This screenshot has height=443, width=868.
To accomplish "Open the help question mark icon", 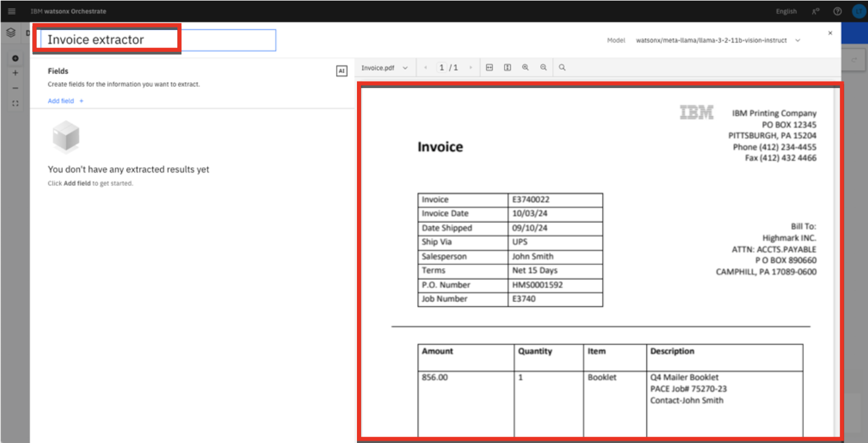I will click(838, 11).
